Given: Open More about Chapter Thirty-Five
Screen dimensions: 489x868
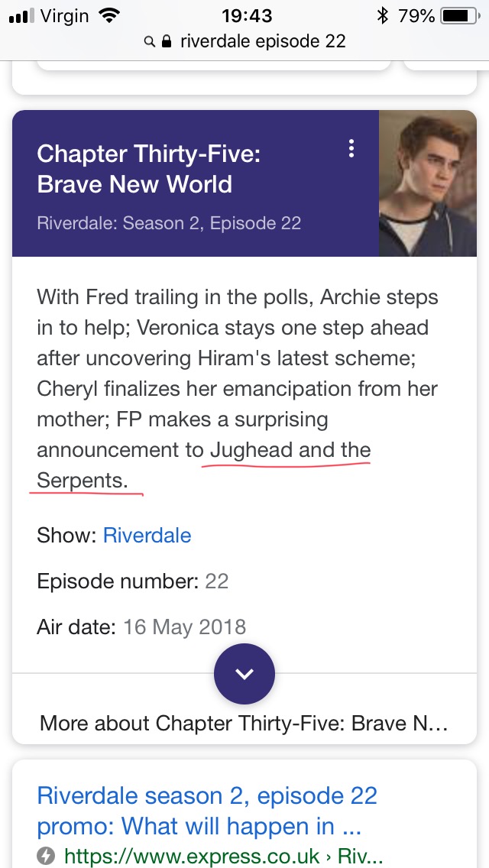Looking at the screenshot, I should click(244, 723).
